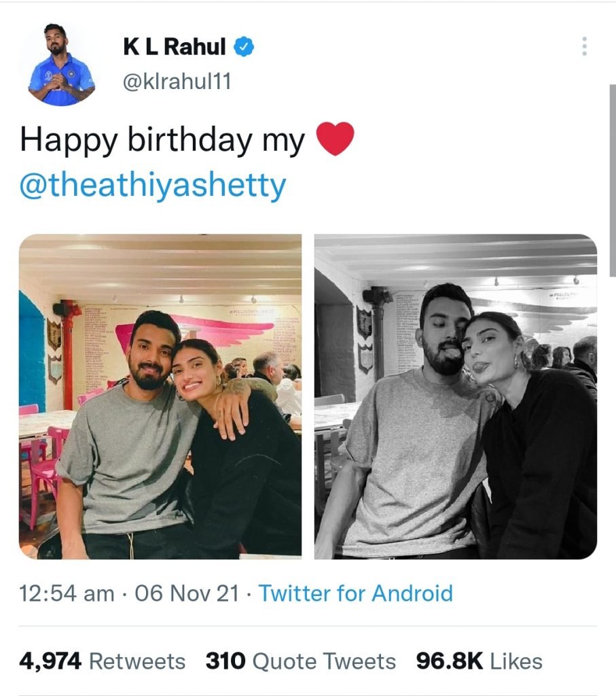Viewport: 616px width, 696px height.
Task: Click the blue verified badge
Action: pos(244,47)
